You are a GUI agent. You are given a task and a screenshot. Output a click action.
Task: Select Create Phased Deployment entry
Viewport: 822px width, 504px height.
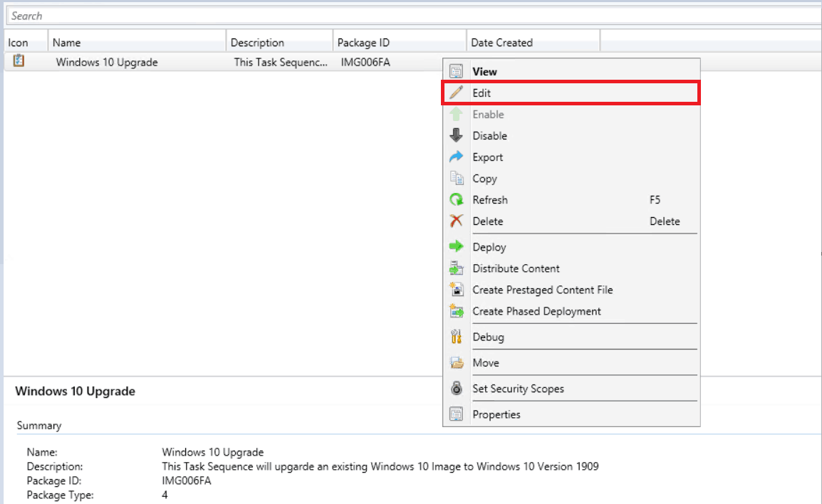click(x=571, y=311)
